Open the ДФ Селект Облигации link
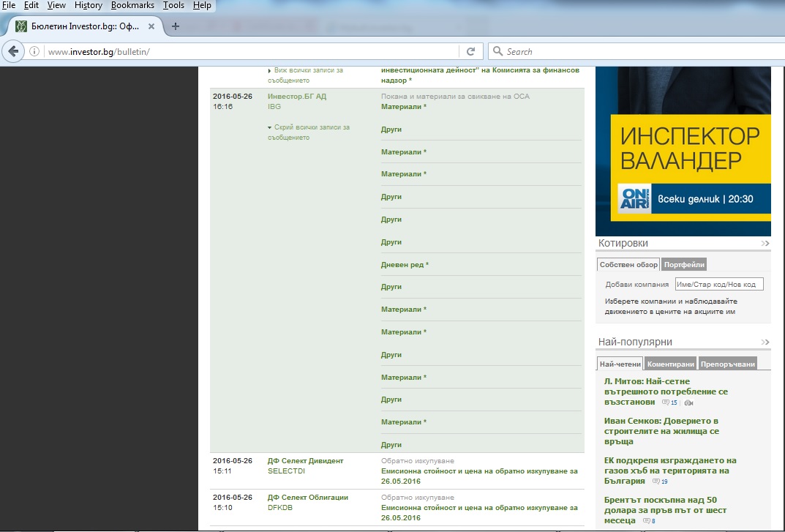Image resolution: width=785 pixels, height=532 pixels. click(308, 498)
